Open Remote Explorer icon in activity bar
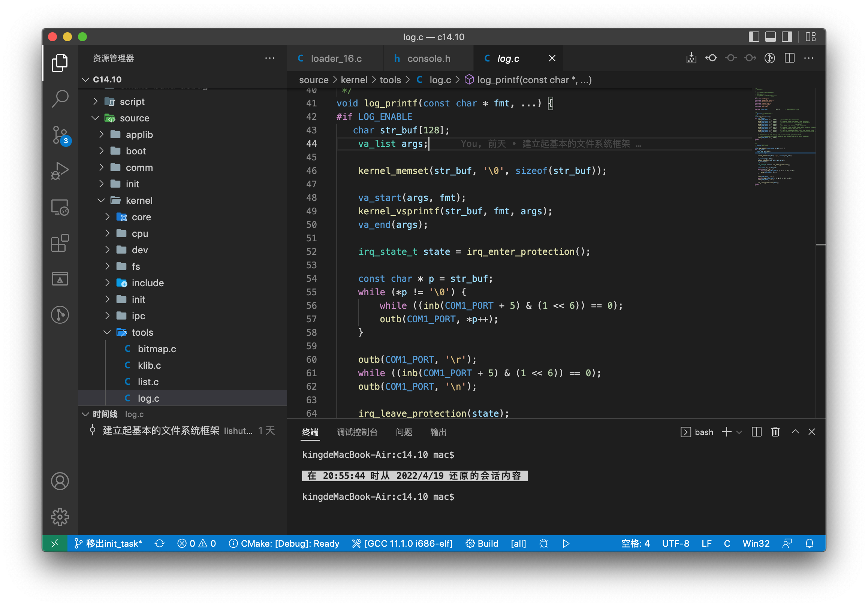 click(60, 207)
